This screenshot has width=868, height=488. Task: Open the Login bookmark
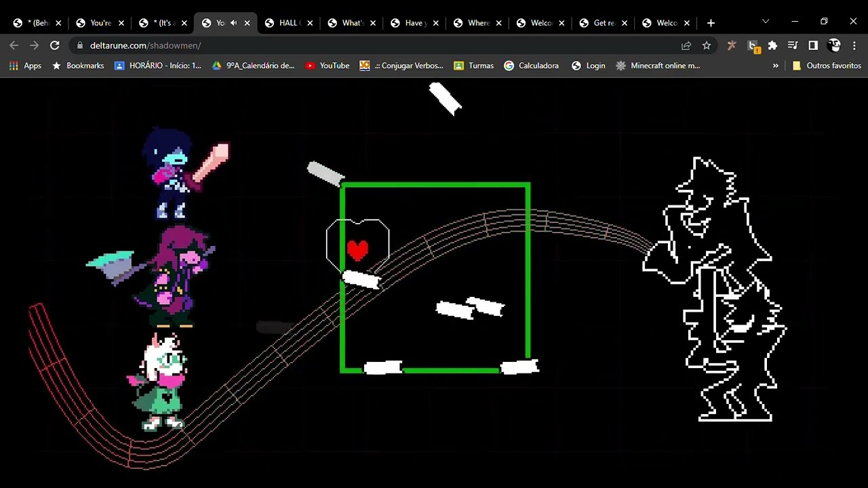click(x=589, y=66)
